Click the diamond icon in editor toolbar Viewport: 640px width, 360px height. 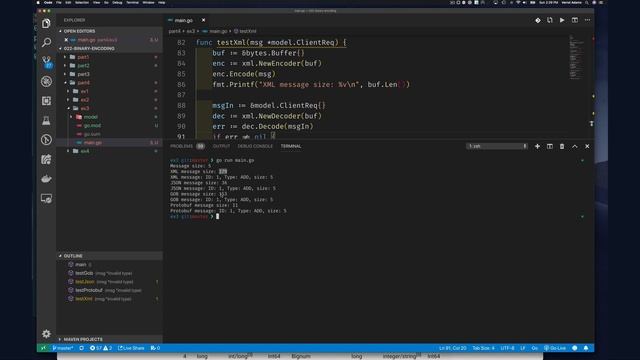[538, 20]
